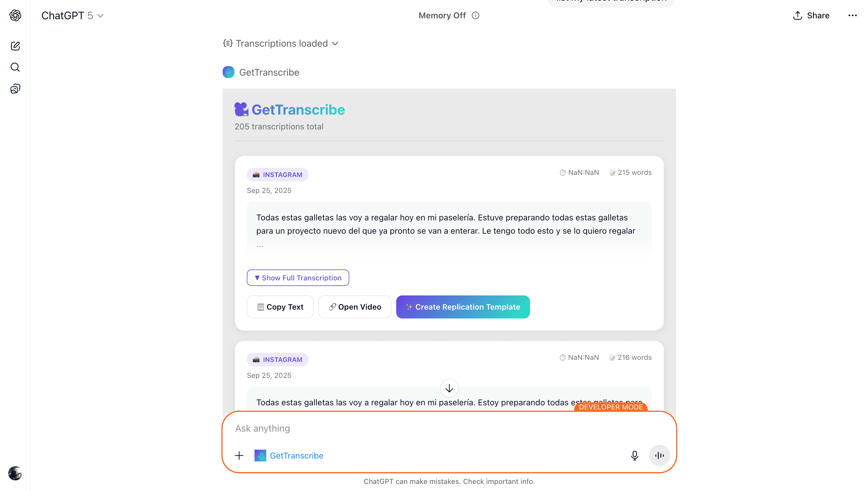Focus the Ask anything input field
Screen dimensions: 868x491
click(x=404, y=428)
